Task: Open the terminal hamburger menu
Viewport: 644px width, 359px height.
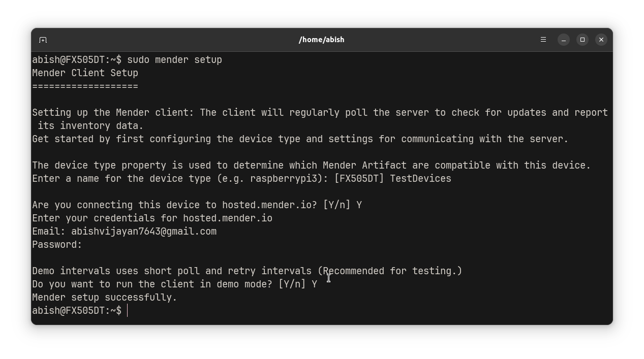Action: (543, 40)
